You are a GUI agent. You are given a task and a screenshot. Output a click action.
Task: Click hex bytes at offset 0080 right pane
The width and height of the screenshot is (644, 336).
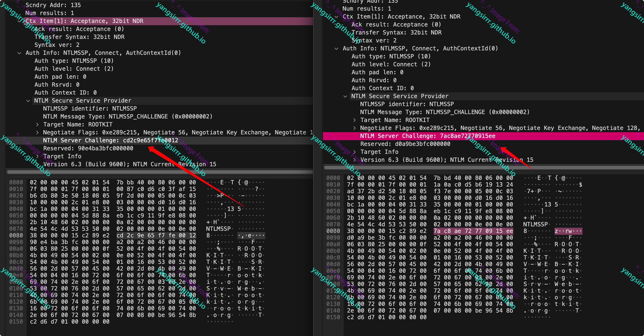pyautogui.click(x=473, y=231)
